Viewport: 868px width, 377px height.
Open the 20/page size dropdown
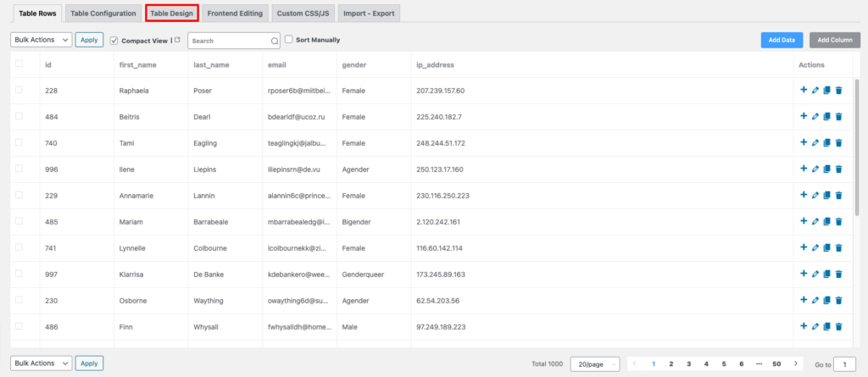click(595, 363)
